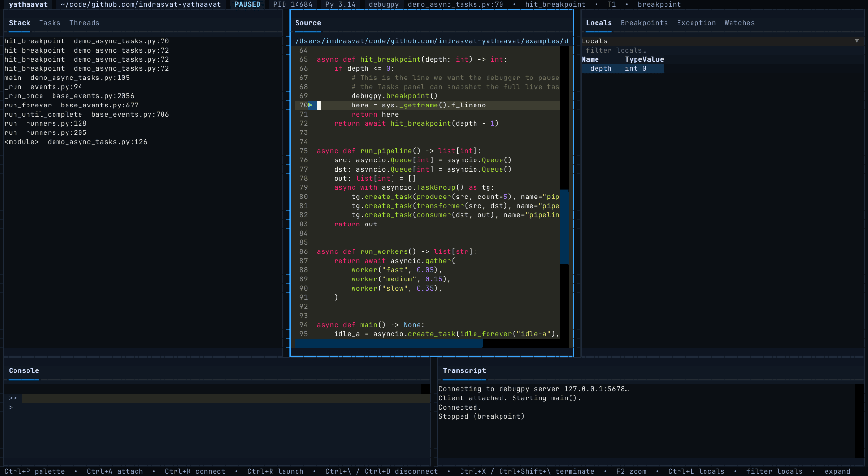Select the _run_once base_events.py:2056 frame
This screenshot has height=476, width=868.
tap(69, 96)
